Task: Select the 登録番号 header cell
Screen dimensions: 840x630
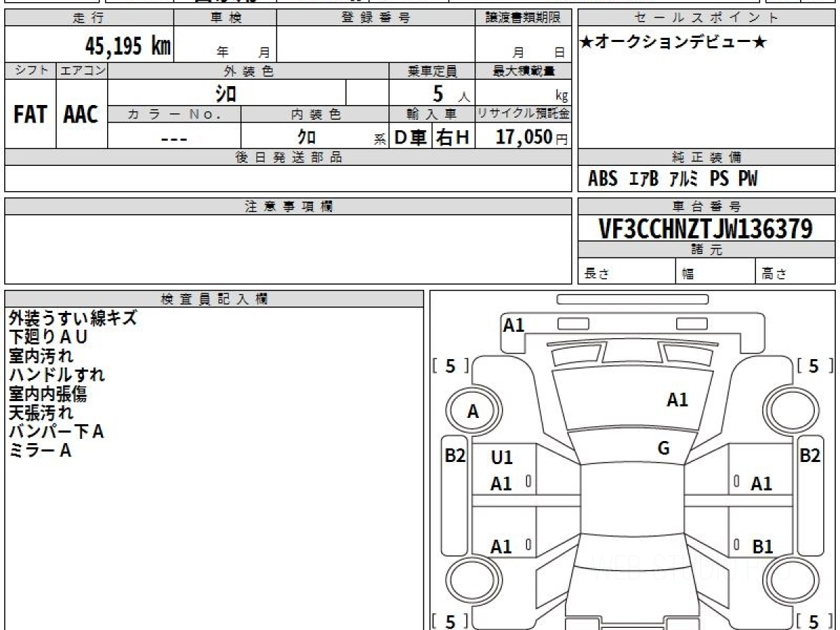Action: pos(376,18)
